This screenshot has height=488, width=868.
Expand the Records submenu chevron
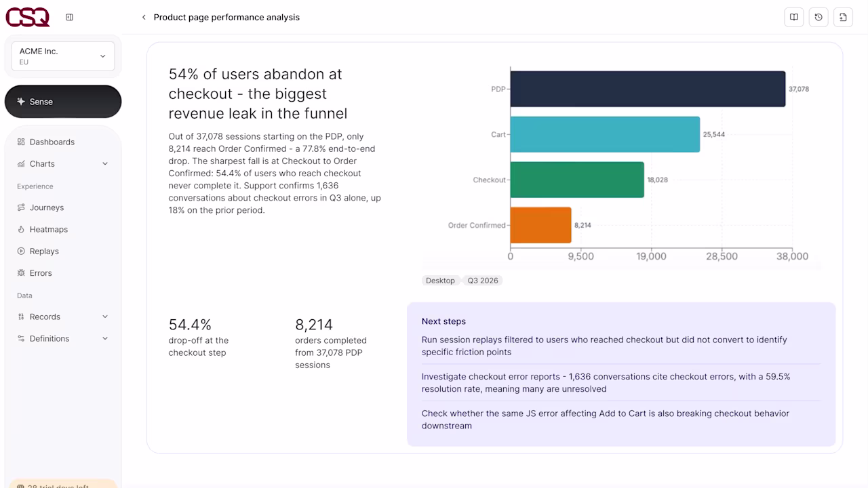[105, 317]
